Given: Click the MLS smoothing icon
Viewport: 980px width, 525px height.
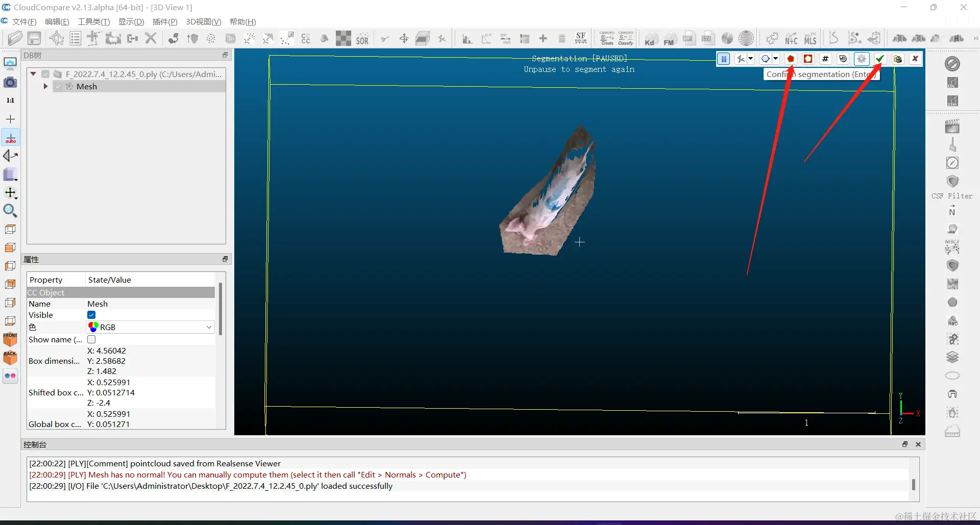Looking at the screenshot, I should 811,39.
